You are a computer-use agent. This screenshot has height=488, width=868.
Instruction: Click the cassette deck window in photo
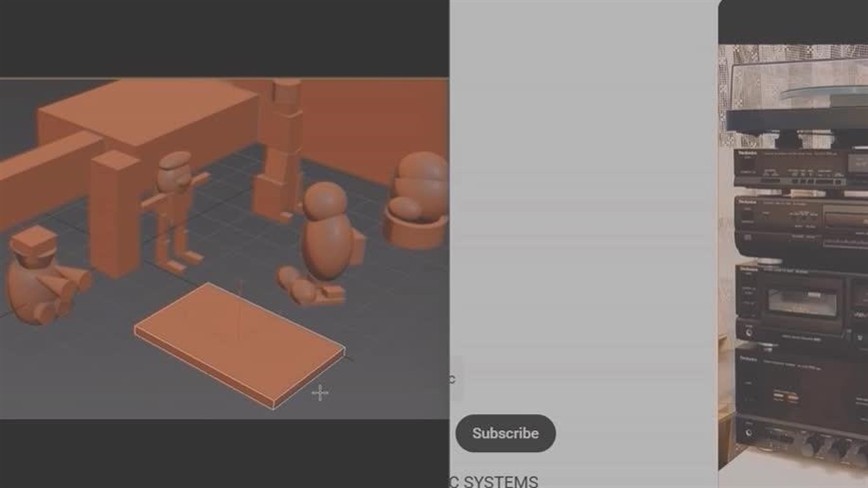point(802,303)
